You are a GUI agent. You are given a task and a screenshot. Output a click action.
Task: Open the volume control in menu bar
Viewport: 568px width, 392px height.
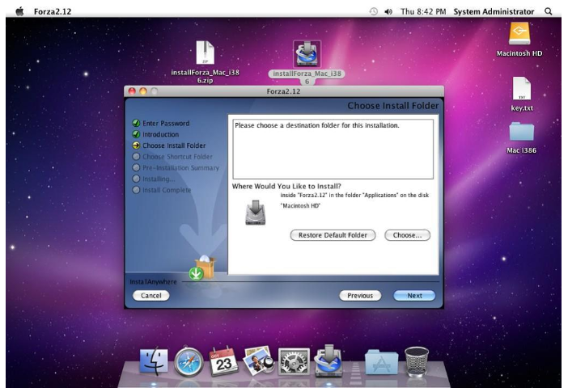(x=388, y=11)
